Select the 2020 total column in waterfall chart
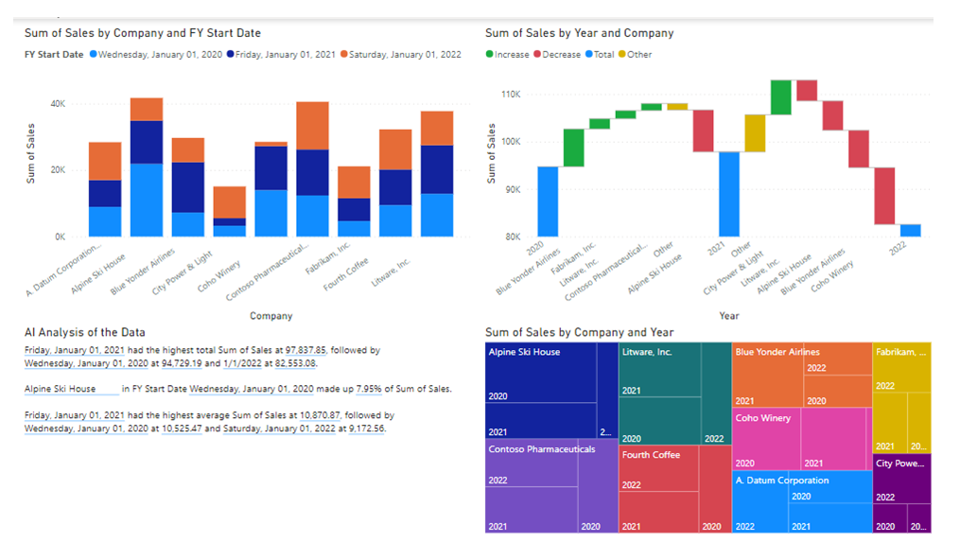 [x=547, y=201]
